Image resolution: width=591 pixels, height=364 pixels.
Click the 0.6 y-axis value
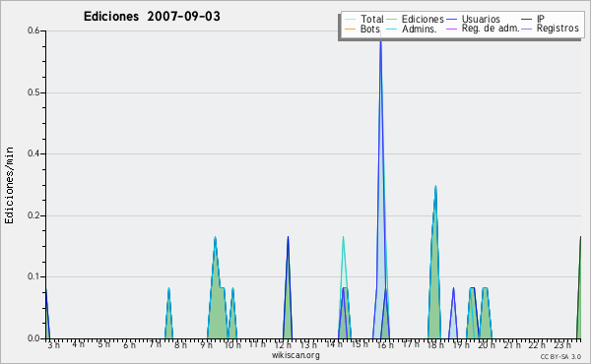point(33,30)
